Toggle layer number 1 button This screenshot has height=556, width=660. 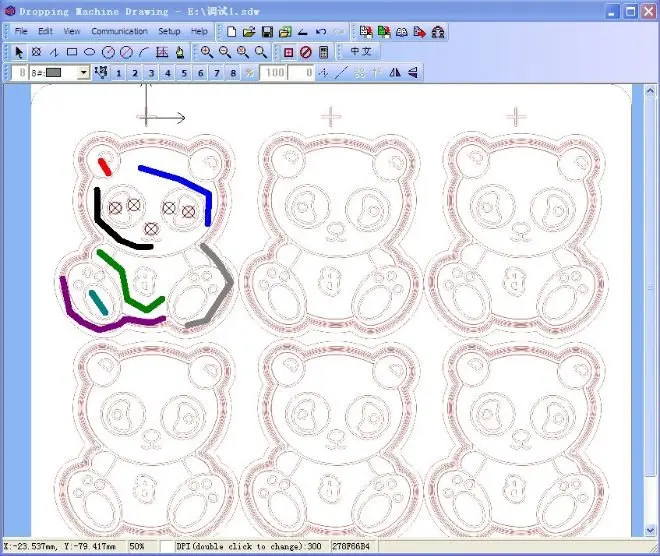[118, 73]
